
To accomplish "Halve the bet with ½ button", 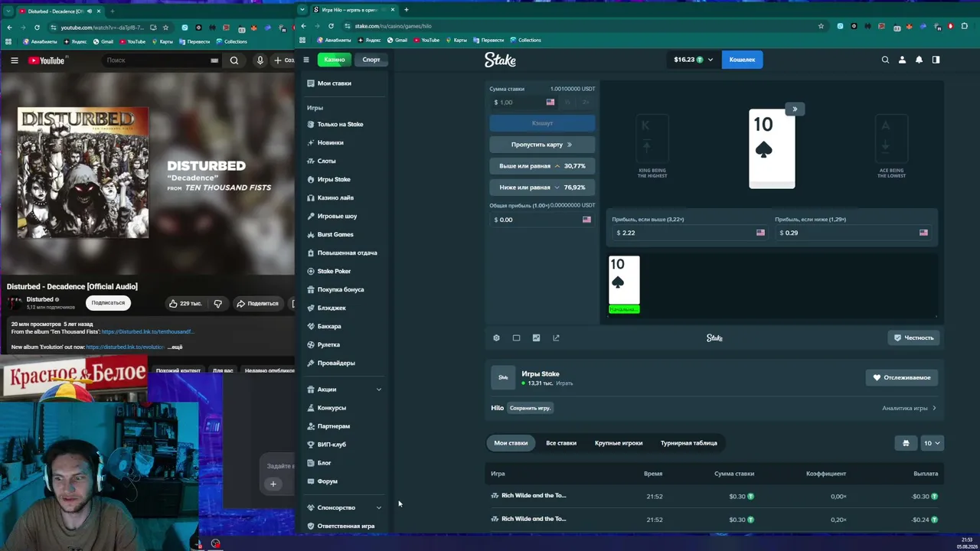I will pyautogui.click(x=567, y=103).
